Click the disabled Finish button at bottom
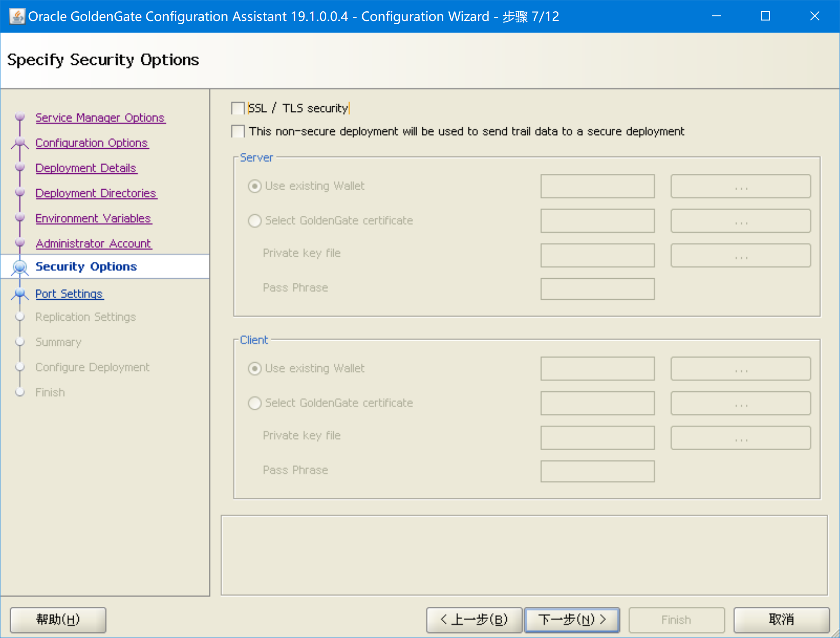 point(676,620)
